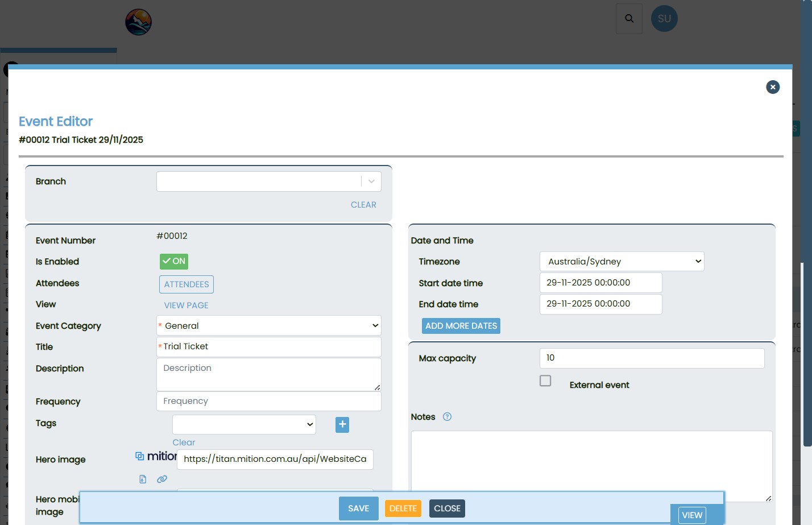Open the Timezone Australia/Sydney dropdown
Viewport: 812px width, 525px height.
click(x=622, y=262)
